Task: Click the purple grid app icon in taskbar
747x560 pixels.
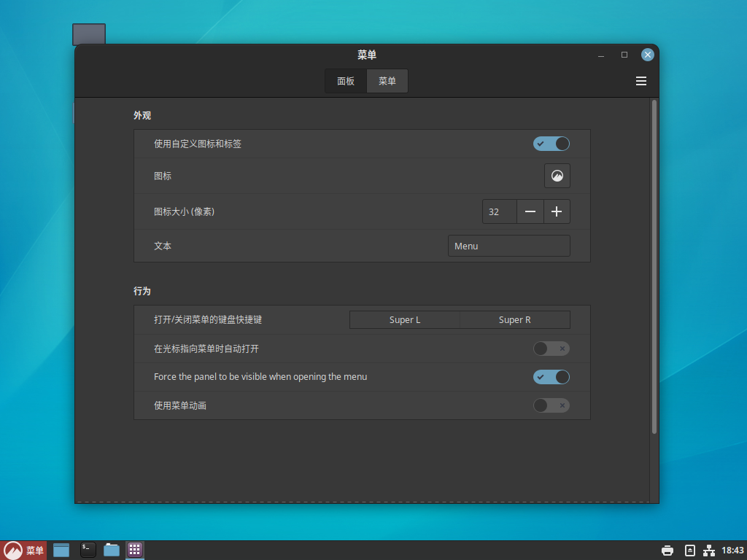Action: click(x=135, y=550)
